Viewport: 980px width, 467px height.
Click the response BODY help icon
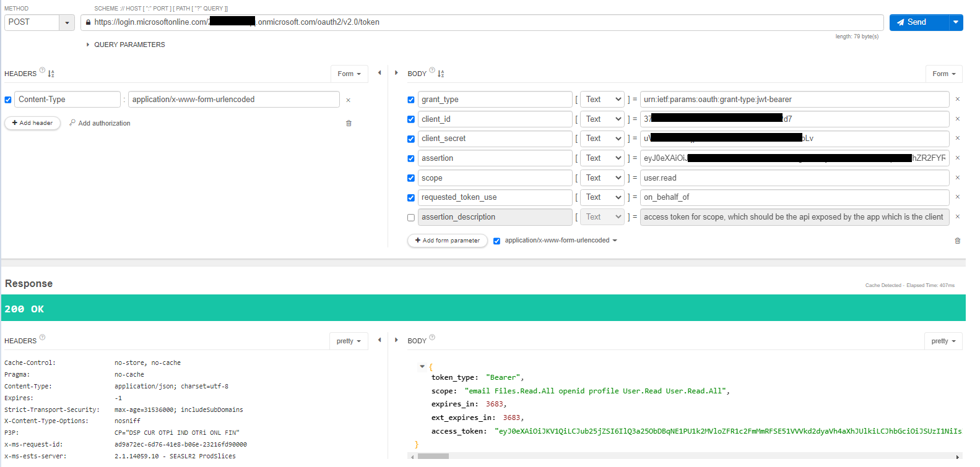[x=432, y=337]
